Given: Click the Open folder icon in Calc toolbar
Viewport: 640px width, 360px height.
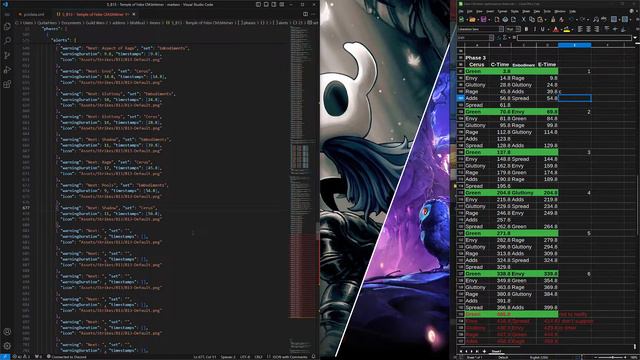Looking at the screenshot, I should click(472, 19).
